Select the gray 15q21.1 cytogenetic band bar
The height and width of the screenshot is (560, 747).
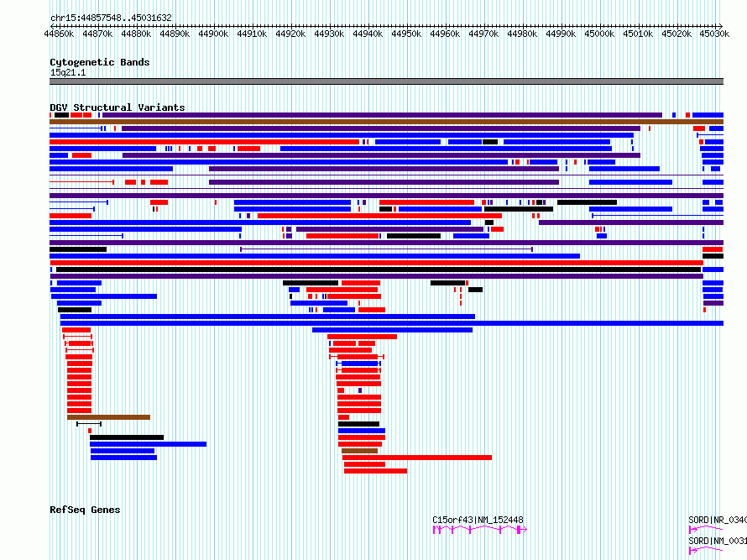[x=386, y=81]
